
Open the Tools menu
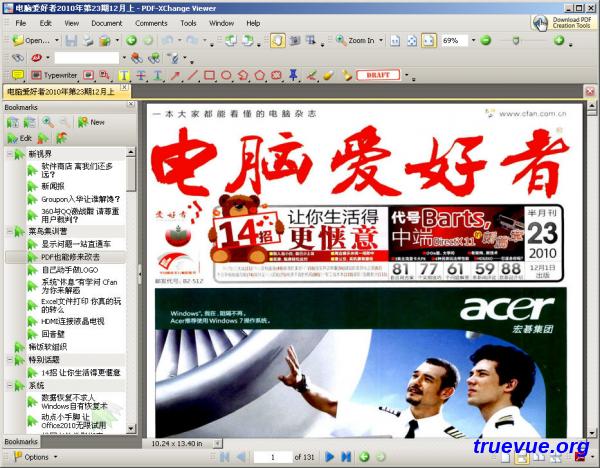coord(188,23)
